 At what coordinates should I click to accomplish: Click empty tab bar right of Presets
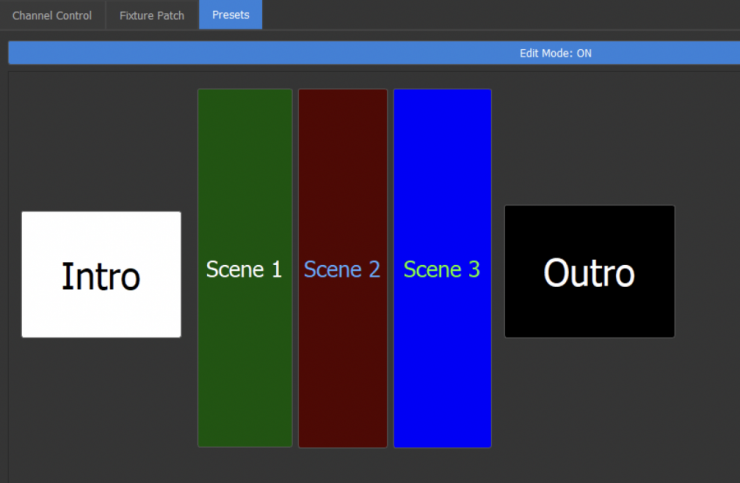[x=500, y=16]
